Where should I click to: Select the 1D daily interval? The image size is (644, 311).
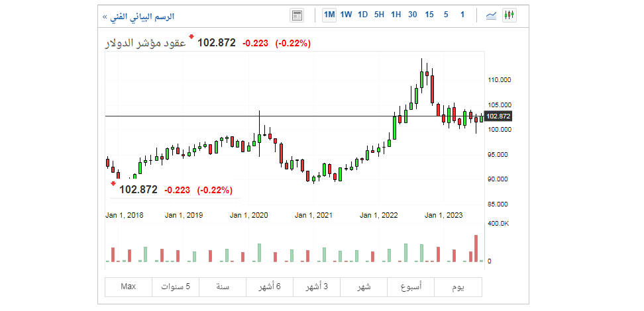[x=362, y=15]
